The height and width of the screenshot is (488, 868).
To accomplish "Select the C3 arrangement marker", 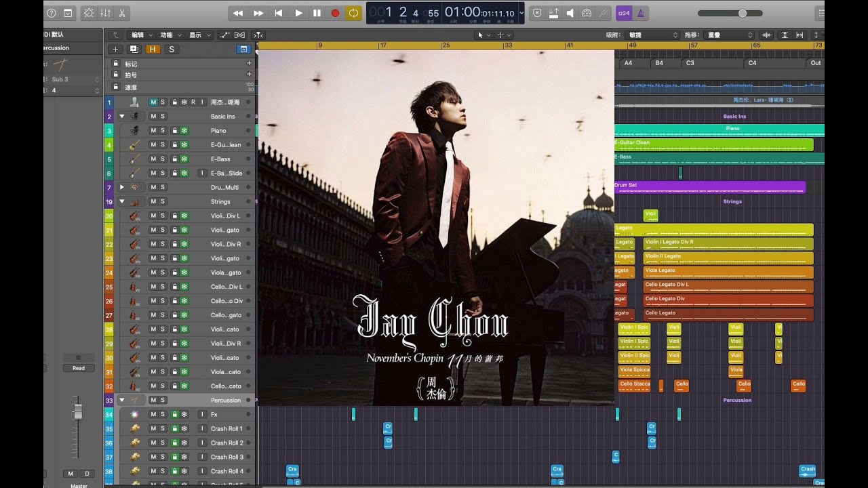I will 690,63.
